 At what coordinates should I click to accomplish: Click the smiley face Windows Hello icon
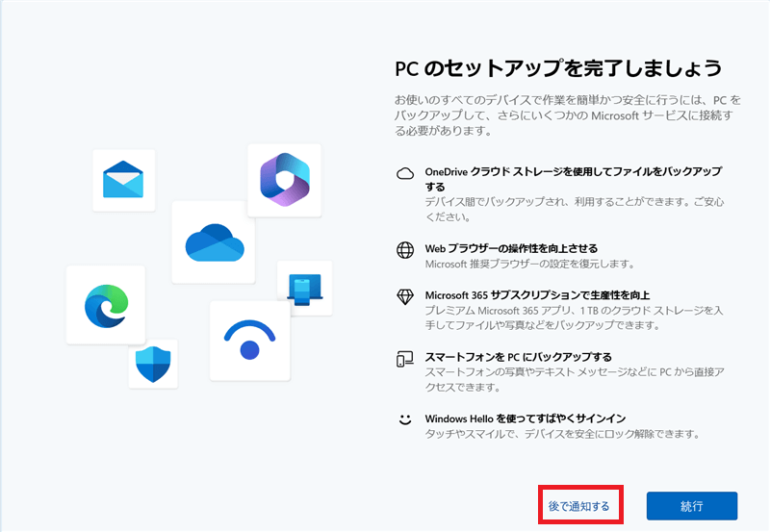pos(405,419)
